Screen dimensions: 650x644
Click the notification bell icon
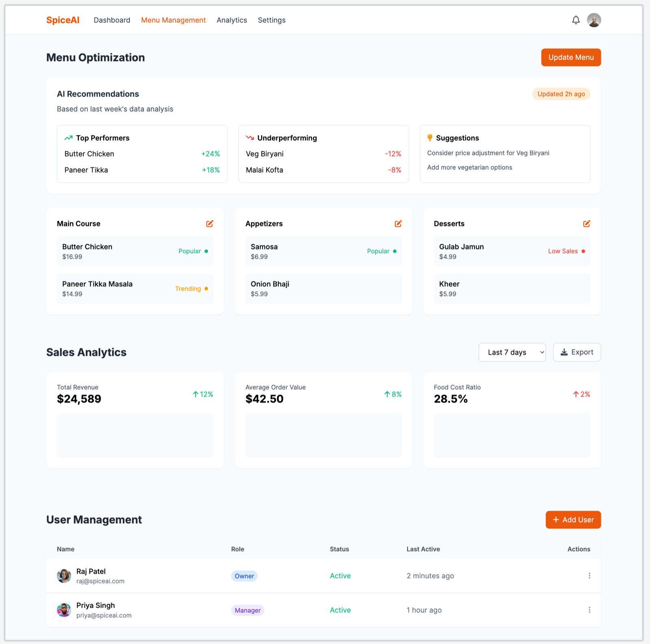tap(576, 20)
